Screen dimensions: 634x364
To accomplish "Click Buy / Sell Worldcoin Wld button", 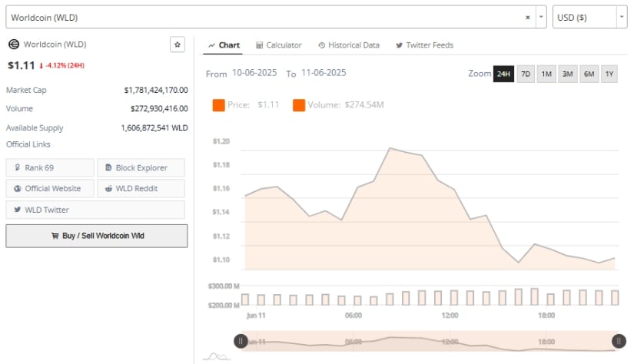I will tap(97, 236).
